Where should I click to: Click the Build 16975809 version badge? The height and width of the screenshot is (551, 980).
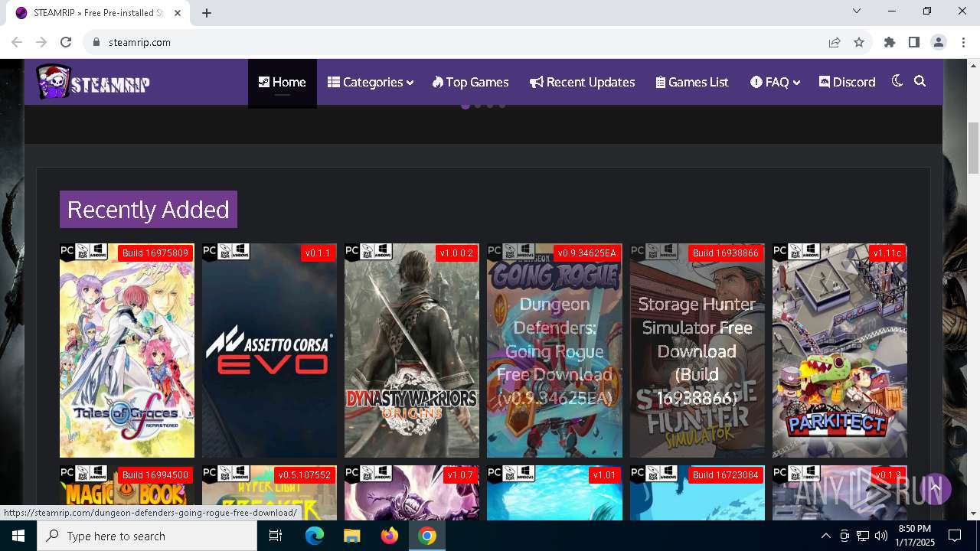coord(155,253)
